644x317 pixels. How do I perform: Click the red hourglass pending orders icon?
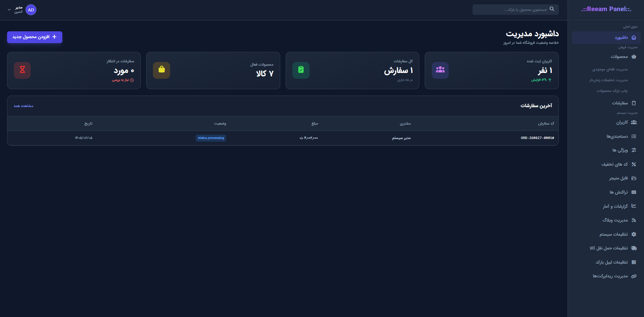[x=22, y=70]
